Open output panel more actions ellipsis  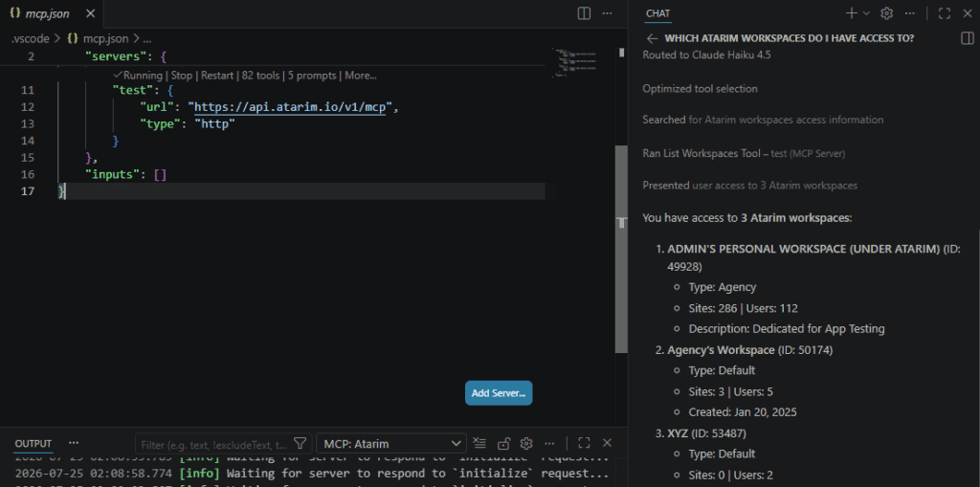tap(549, 443)
